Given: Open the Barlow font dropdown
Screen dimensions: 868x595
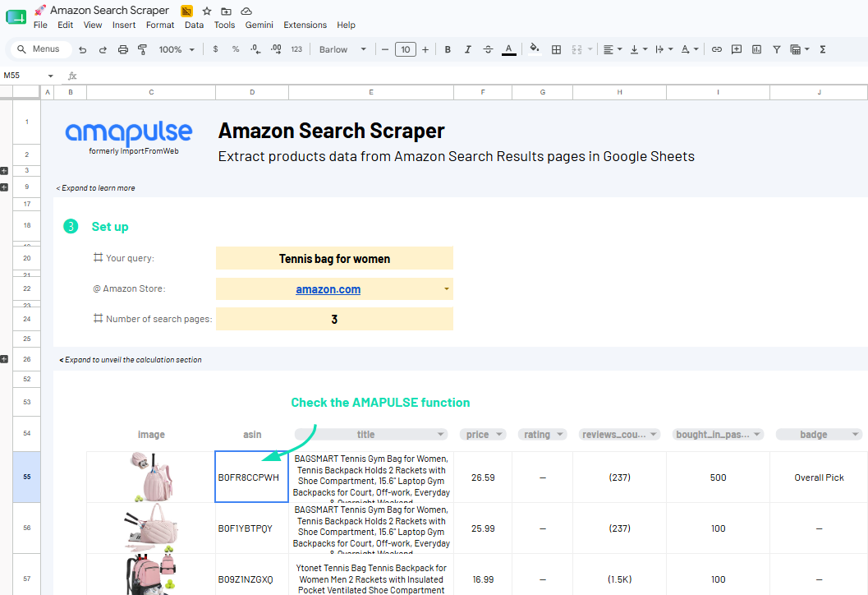Looking at the screenshot, I should click(x=342, y=49).
